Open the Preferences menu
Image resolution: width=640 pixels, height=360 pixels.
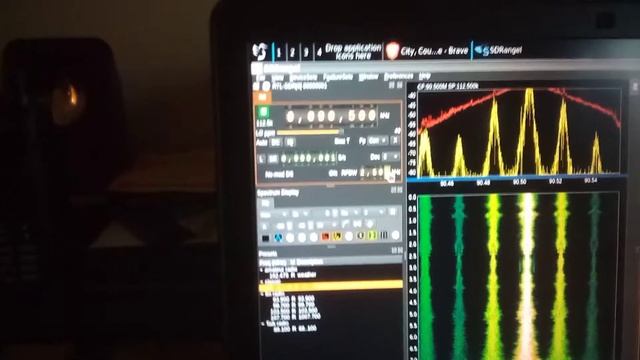tap(398, 76)
